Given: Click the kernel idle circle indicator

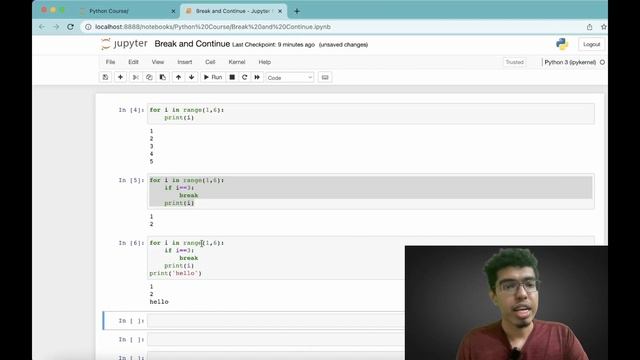Looking at the screenshot, I should tap(602, 62).
